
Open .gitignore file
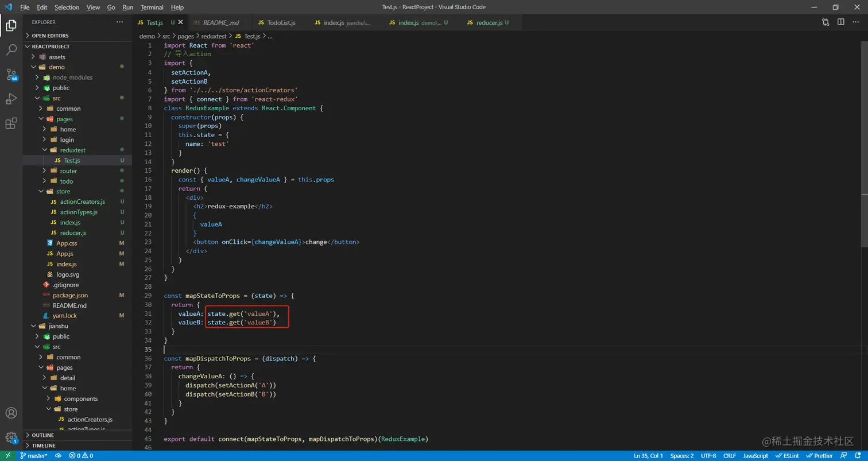77,284
